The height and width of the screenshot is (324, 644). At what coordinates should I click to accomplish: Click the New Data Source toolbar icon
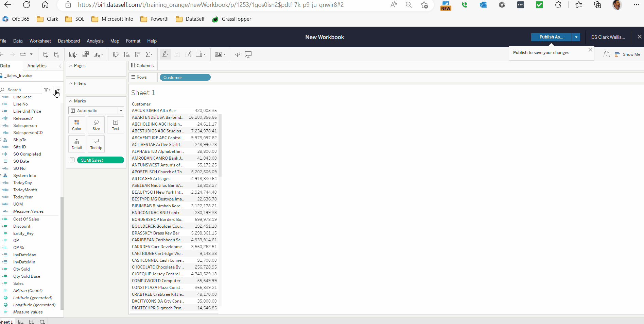(x=46, y=54)
